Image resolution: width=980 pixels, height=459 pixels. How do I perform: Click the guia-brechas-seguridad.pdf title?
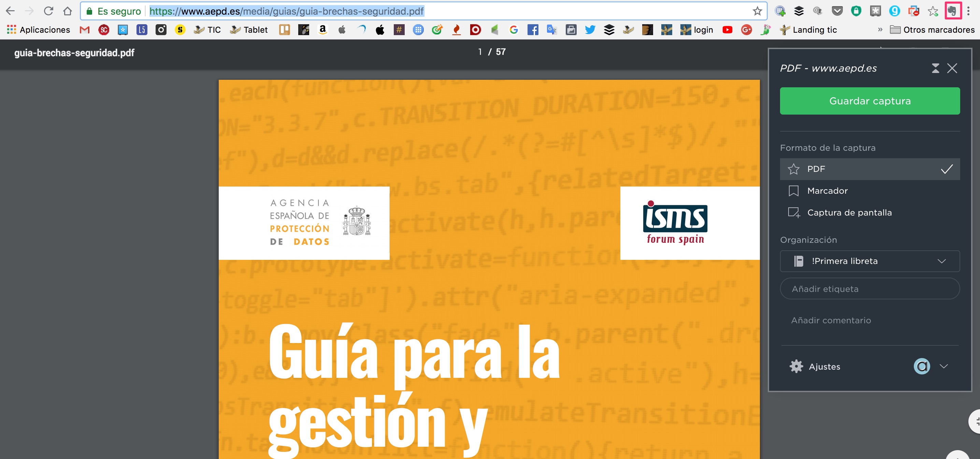pos(74,53)
